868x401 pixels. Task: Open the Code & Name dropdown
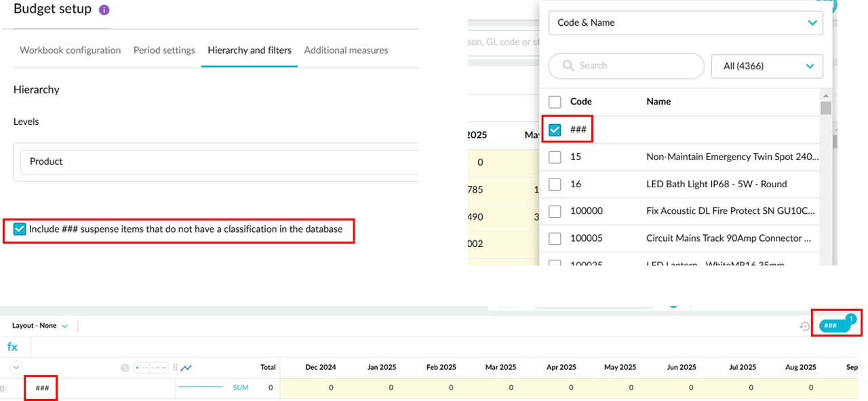685,22
